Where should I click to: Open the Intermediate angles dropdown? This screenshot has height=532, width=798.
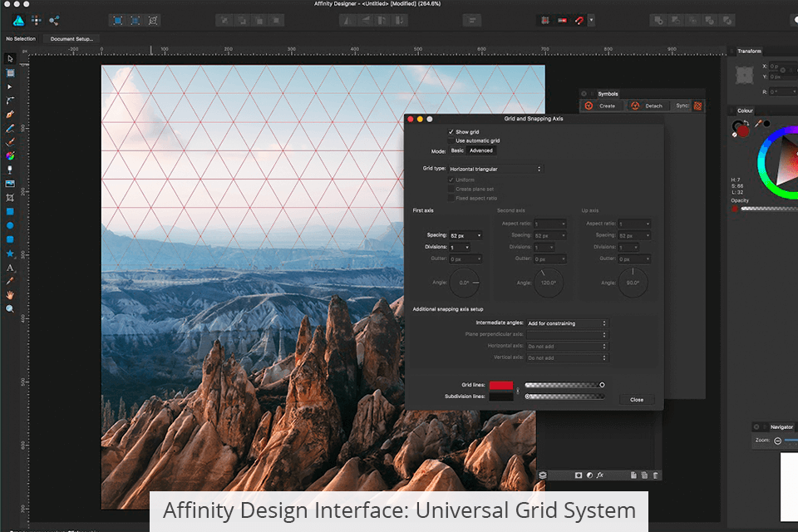pyautogui.click(x=567, y=323)
